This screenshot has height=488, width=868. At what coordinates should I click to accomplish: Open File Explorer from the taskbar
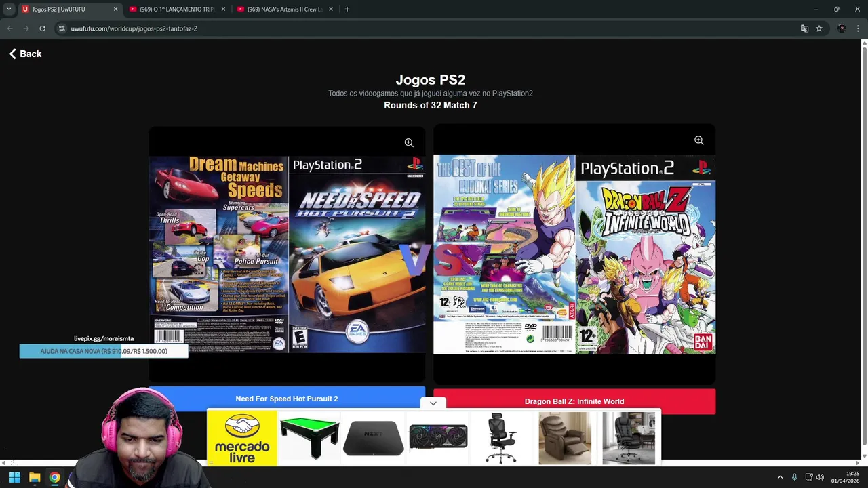(x=35, y=477)
